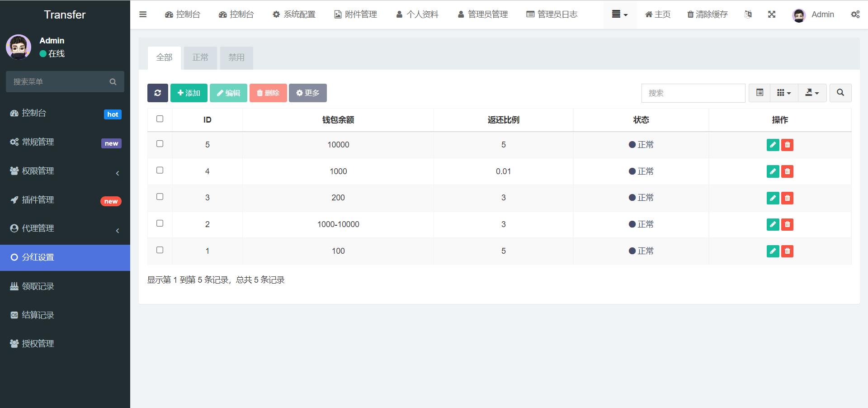This screenshot has width=868, height=408.
Task: Click the 搜索 input field above the table
Action: (x=693, y=93)
